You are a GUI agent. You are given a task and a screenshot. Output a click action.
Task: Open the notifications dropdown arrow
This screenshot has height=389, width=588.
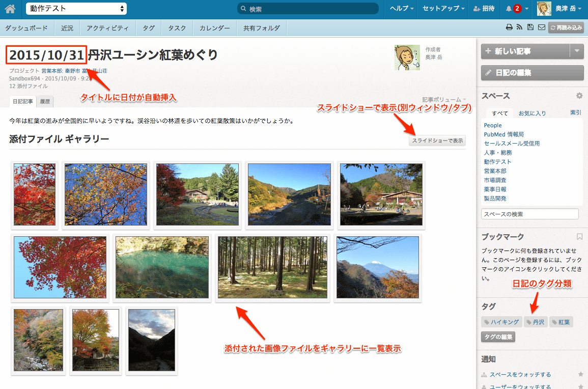pos(527,9)
